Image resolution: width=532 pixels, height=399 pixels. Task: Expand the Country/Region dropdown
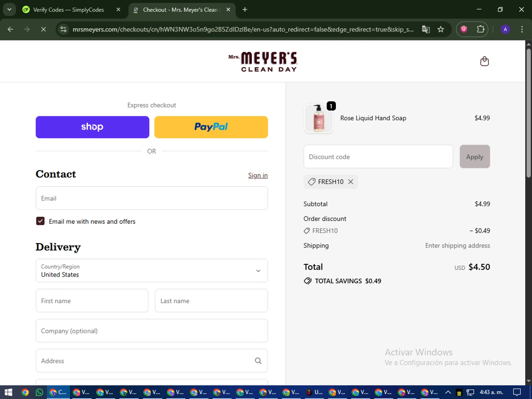tap(152, 271)
